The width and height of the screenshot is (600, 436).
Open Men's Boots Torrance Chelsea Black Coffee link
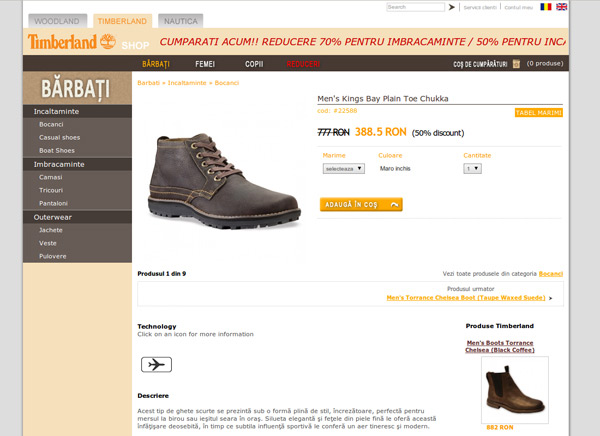(x=500, y=346)
